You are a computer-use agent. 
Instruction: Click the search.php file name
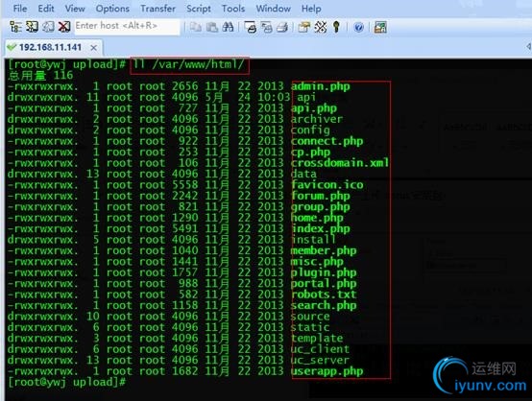pos(324,305)
